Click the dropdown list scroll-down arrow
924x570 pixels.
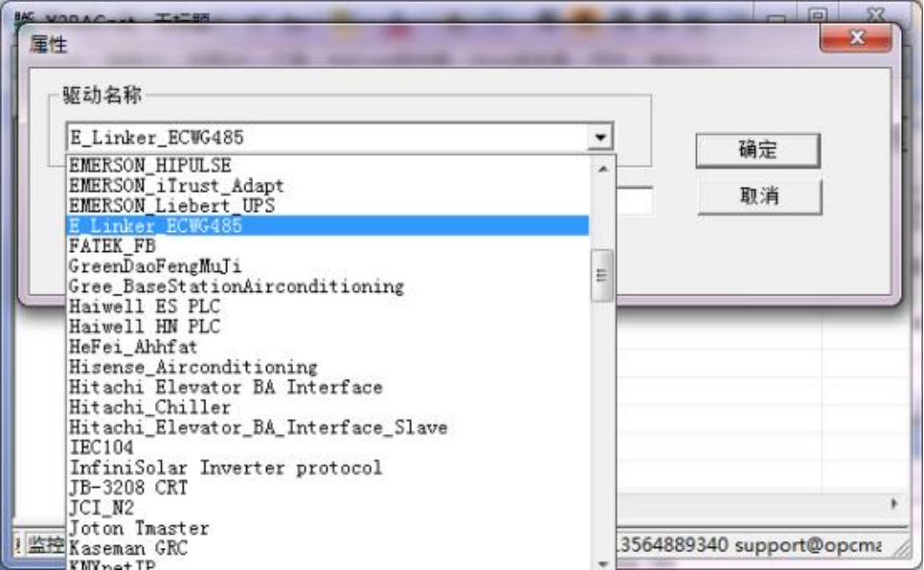(x=602, y=563)
